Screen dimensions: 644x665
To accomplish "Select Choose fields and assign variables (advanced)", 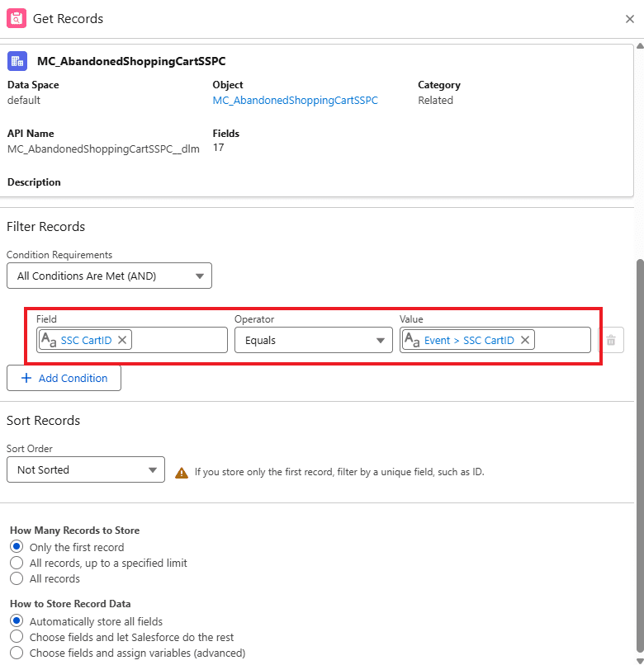I will point(17,653).
